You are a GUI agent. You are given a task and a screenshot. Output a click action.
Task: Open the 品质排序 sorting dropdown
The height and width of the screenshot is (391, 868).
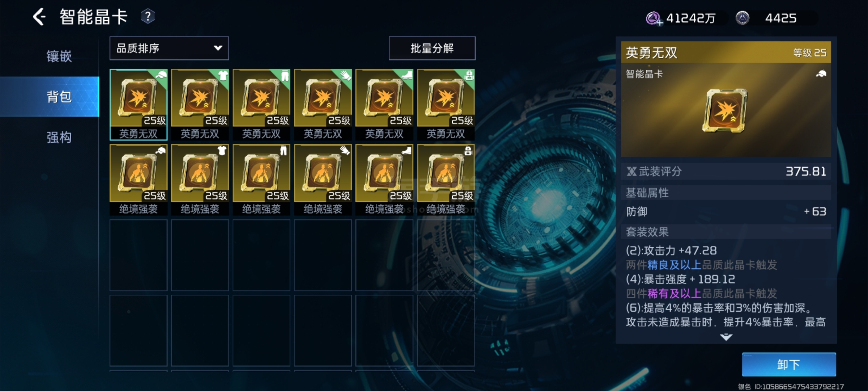coord(169,48)
